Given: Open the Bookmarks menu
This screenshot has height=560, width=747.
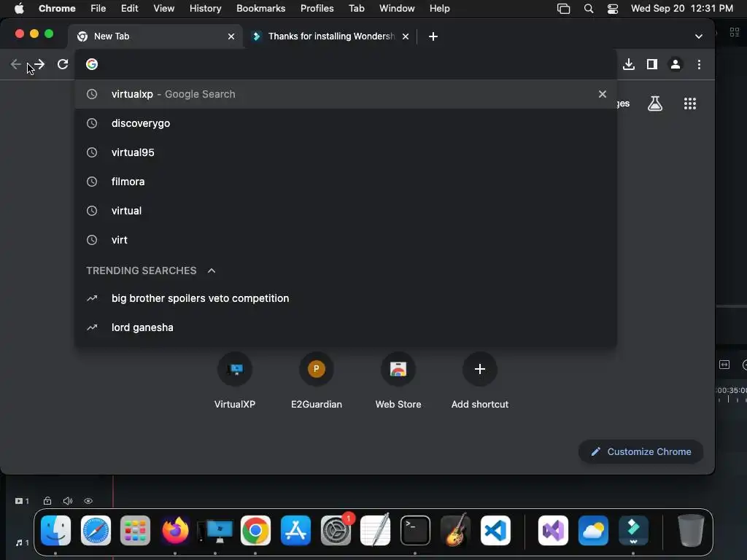Looking at the screenshot, I should coord(260,9).
